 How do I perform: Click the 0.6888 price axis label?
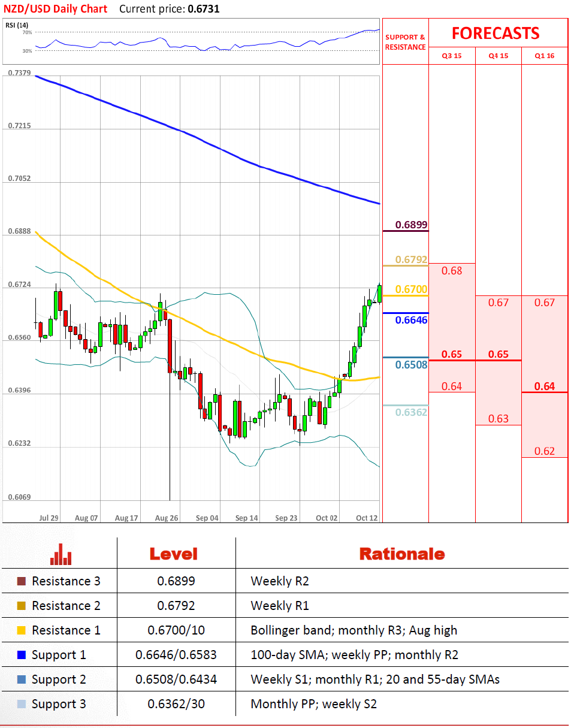tap(19, 231)
